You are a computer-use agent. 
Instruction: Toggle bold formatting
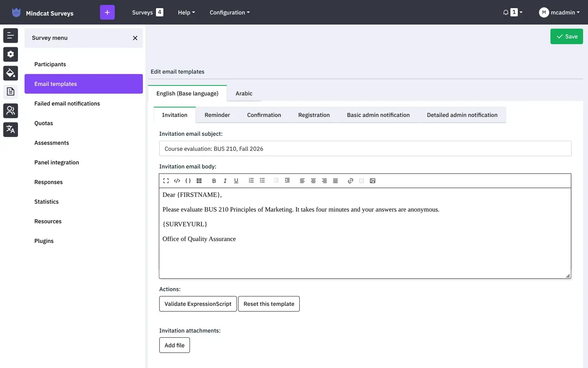214,181
